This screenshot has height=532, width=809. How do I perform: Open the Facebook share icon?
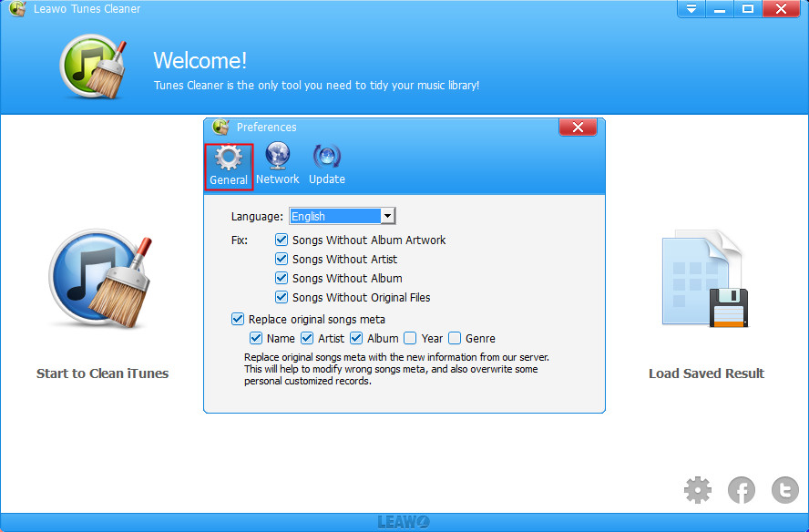pyautogui.click(x=742, y=490)
